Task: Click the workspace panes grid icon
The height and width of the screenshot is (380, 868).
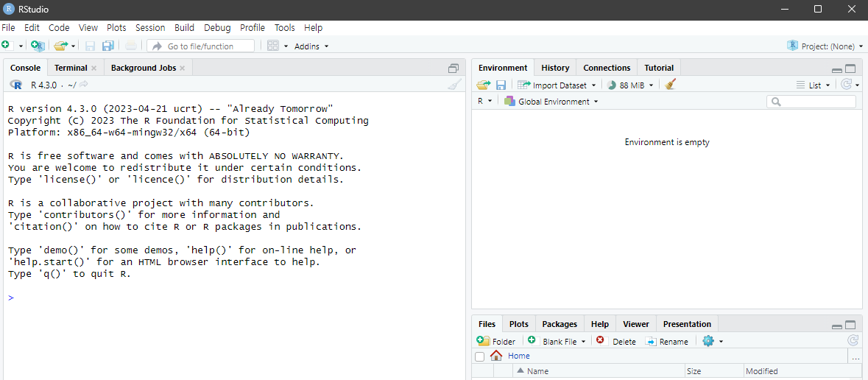Action: coord(273,46)
